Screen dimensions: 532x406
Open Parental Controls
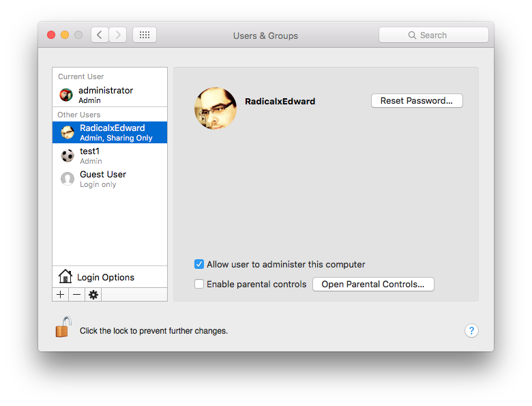pos(373,284)
